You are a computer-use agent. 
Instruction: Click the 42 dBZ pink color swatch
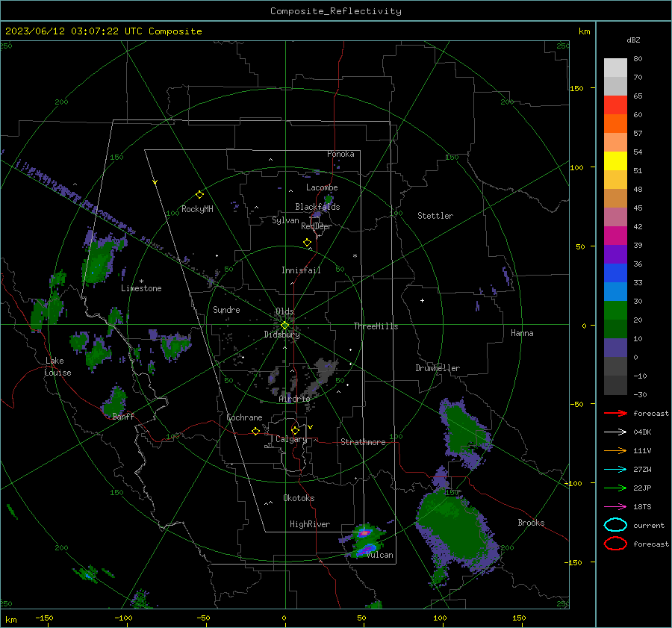coord(615,217)
